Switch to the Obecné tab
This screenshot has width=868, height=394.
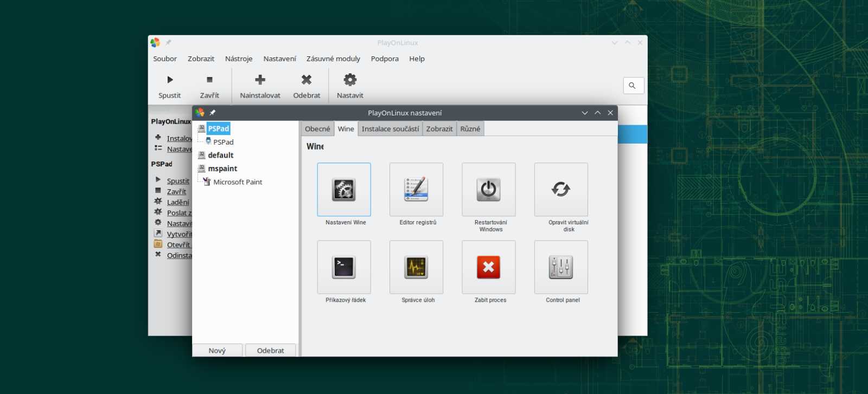317,129
